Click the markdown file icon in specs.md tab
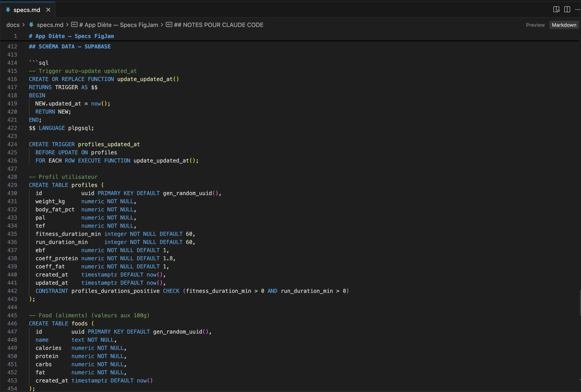 (8, 10)
